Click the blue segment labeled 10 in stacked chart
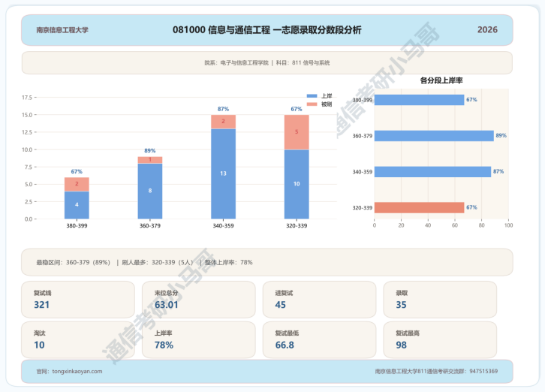 point(297,184)
